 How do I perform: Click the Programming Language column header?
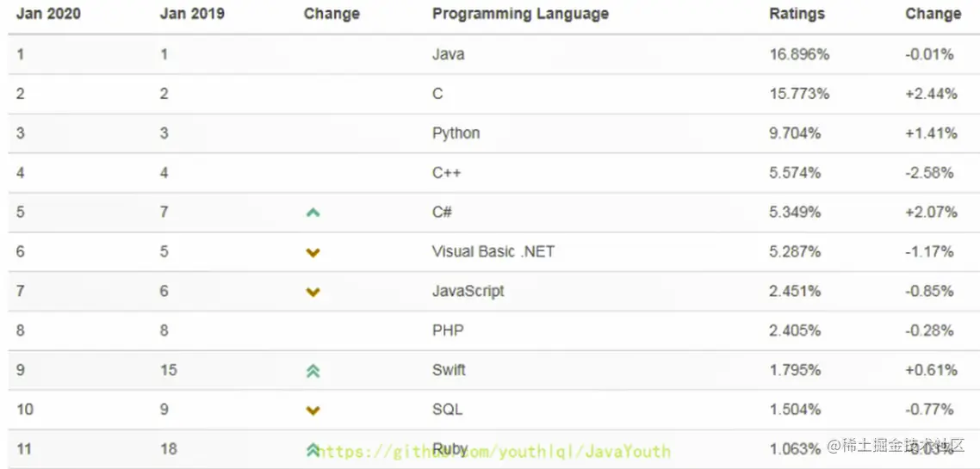520,14
